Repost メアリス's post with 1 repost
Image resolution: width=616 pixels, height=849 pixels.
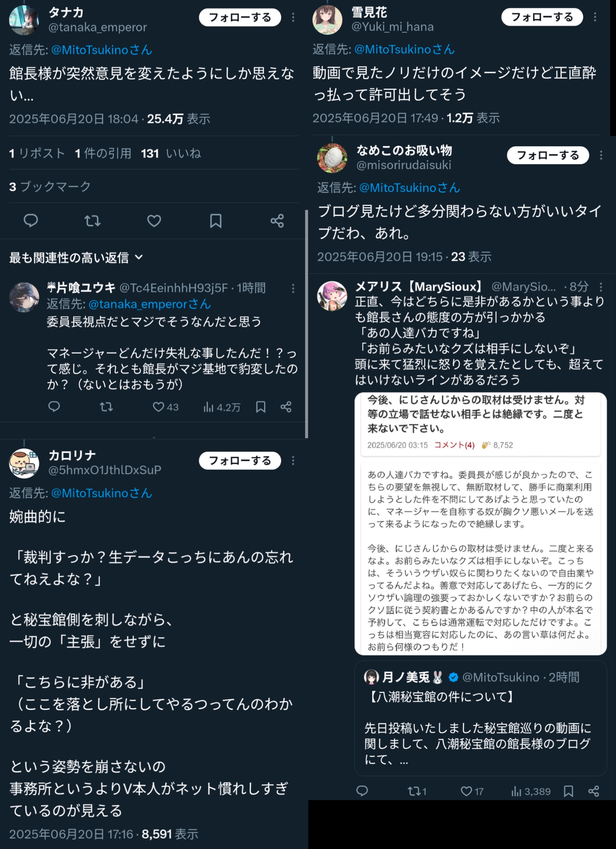tap(417, 791)
